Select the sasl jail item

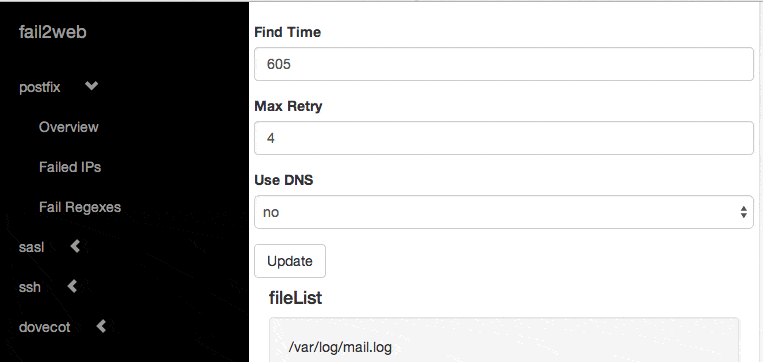pos(32,248)
